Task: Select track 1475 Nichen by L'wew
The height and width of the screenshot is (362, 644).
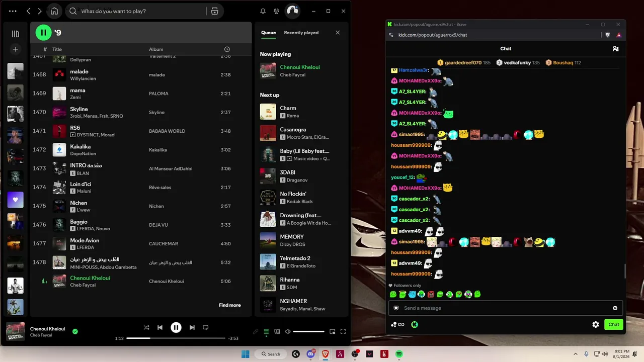Action: coord(141,206)
